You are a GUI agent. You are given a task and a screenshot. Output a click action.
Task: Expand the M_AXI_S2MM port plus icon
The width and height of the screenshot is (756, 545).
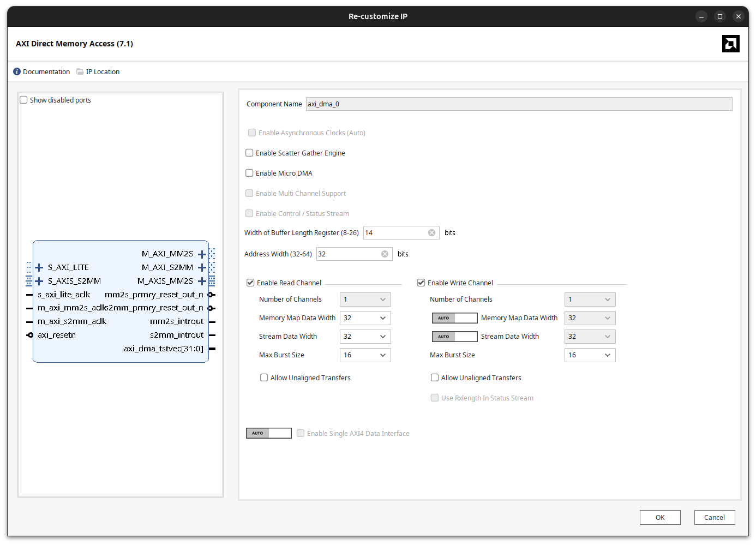click(x=202, y=268)
